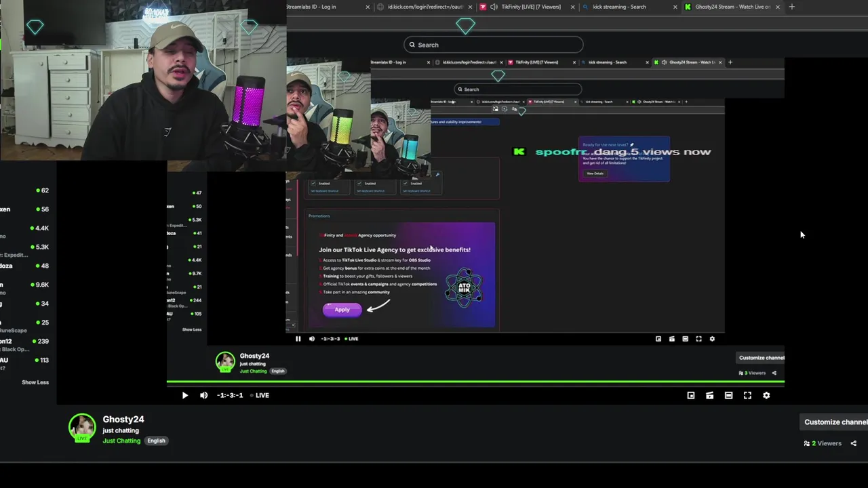Image resolution: width=868 pixels, height=488 pixels.
Task: Collapse sidebar with Show Less
Action: pyautogui.click(x=35, y=382)
